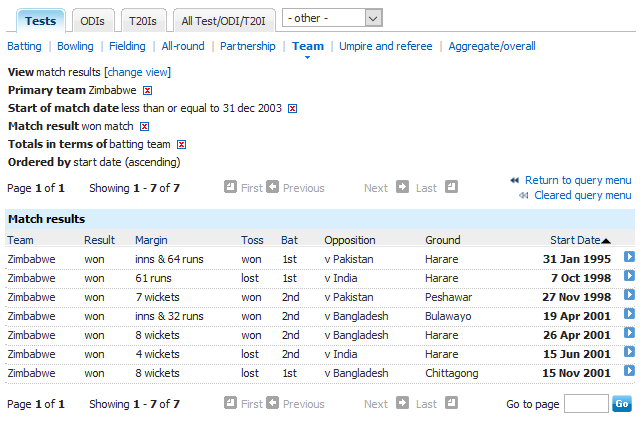Viewport: 642px width, 422px height.
Task: Open scorecard arrow for 27 Nov 1998 match
Action: pyautogui.click(x=629, y=296)
